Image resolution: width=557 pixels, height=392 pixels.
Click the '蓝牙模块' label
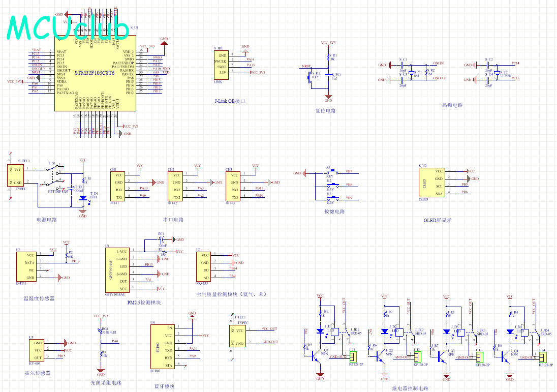pyautogui.click(x=164, y=386)
